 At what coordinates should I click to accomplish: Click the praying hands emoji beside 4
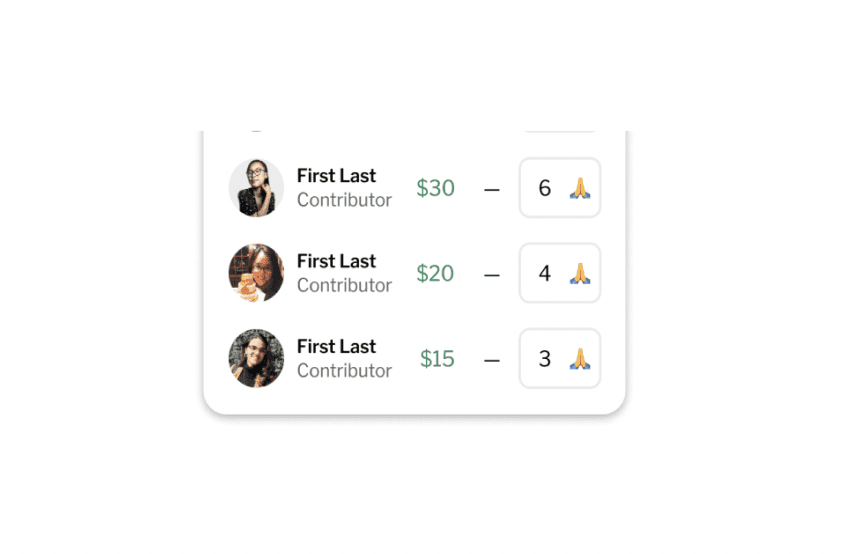point(580,273)
